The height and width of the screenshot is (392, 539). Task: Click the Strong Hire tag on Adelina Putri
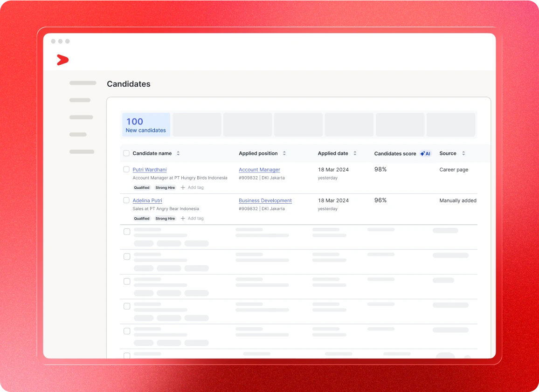click(165, 219)
